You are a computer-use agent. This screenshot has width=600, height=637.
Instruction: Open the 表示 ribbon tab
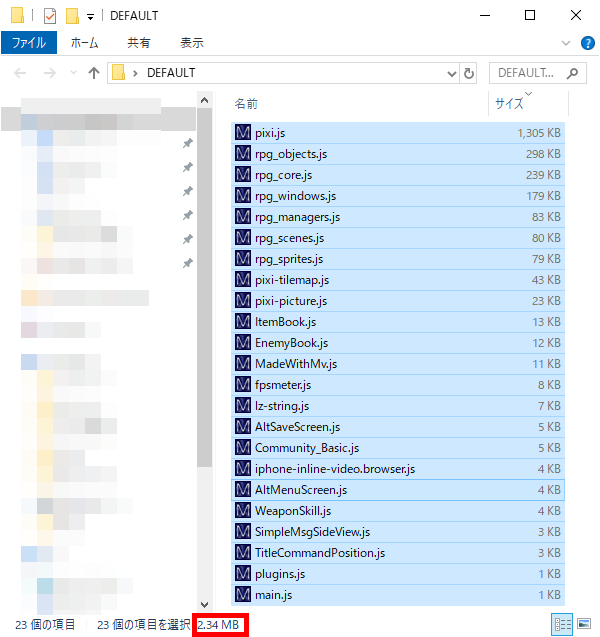coord(192,43)
